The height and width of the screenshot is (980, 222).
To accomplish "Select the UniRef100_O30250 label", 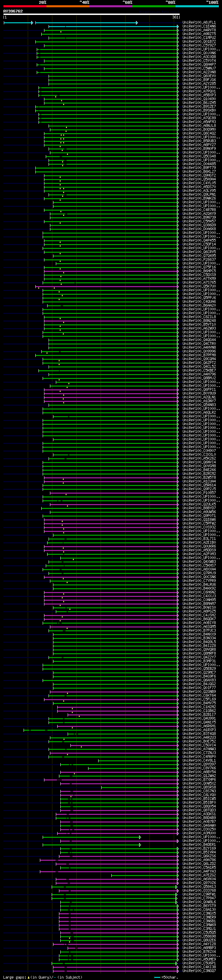I will (199, 829).
